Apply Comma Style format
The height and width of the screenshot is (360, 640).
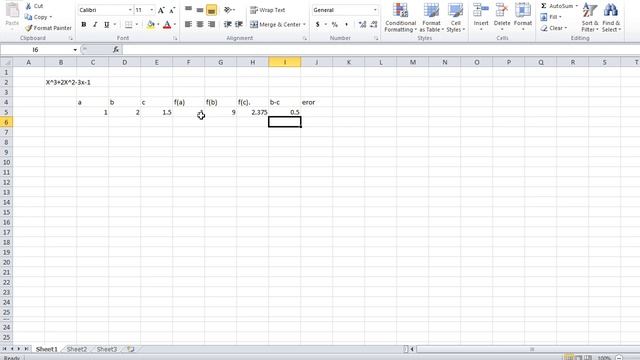point(346,24)
